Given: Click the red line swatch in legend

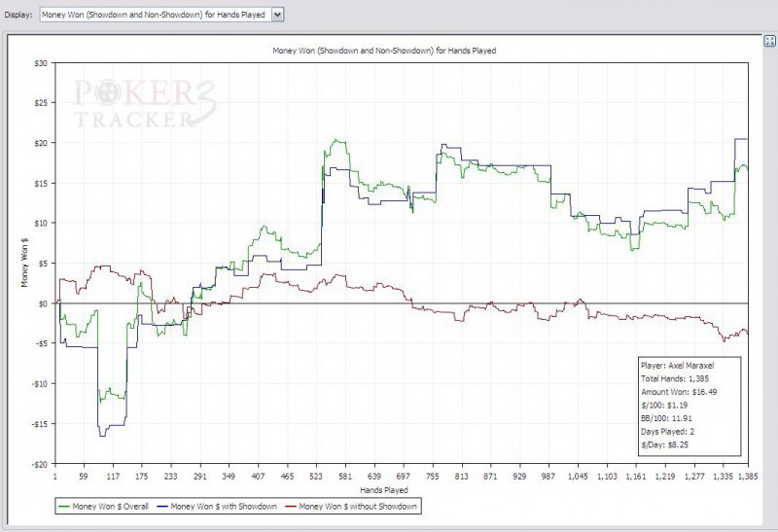Looking at the screenshot, I should [291, 507].
